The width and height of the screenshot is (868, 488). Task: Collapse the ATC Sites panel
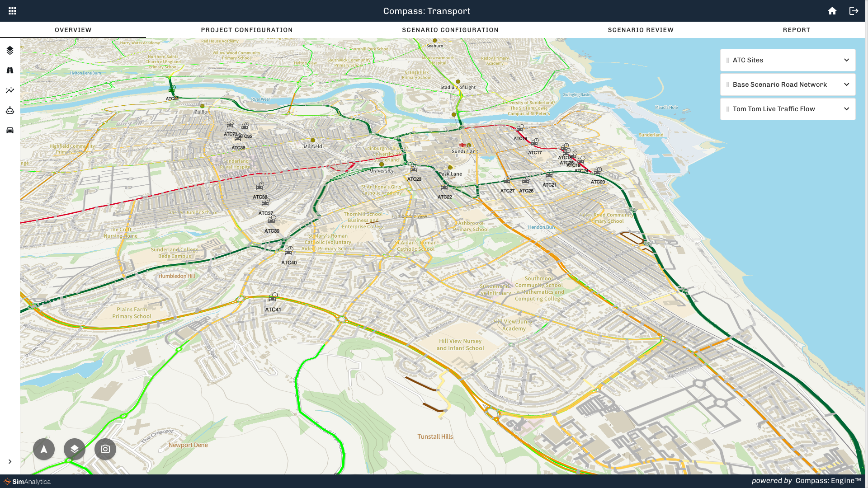(x=846, y=60)
